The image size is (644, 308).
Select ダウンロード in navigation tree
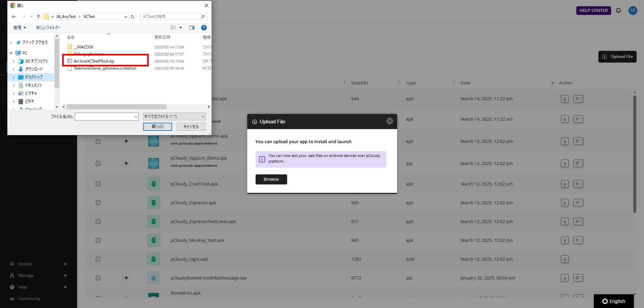[34, 69]
